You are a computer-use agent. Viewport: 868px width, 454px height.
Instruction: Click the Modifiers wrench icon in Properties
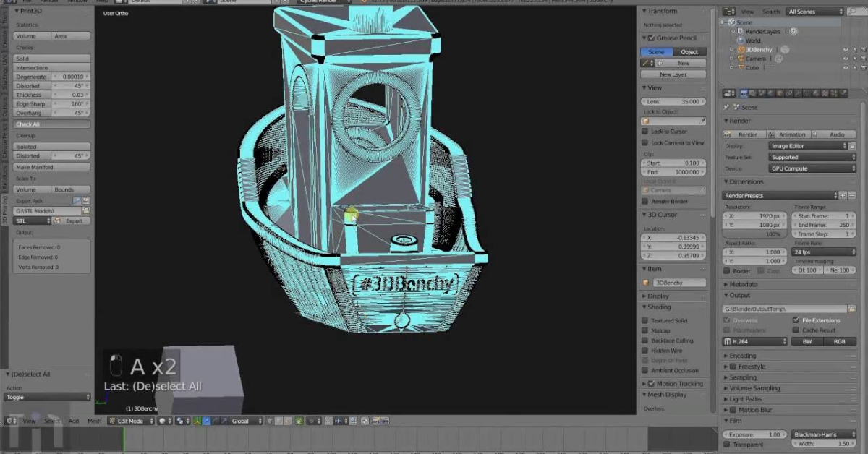pyautogui.click(x=797, y=93)
